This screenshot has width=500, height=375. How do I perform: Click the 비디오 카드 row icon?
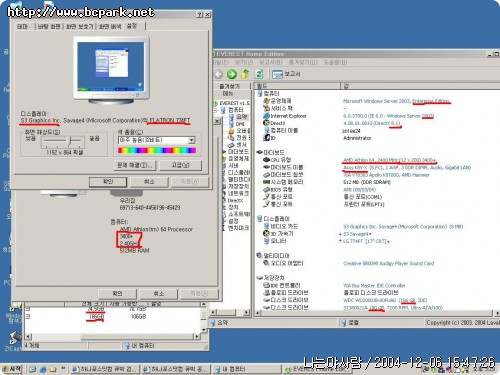(266, 226)
